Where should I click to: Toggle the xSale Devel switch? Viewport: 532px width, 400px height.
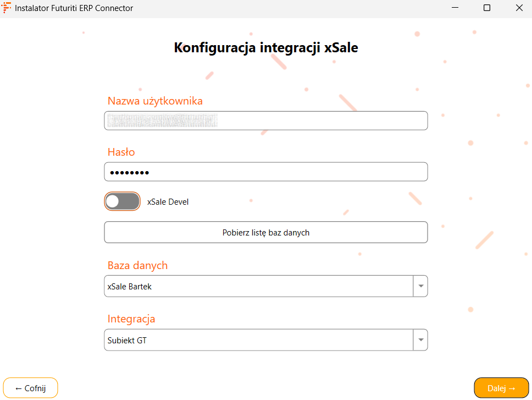pos(122,201)
